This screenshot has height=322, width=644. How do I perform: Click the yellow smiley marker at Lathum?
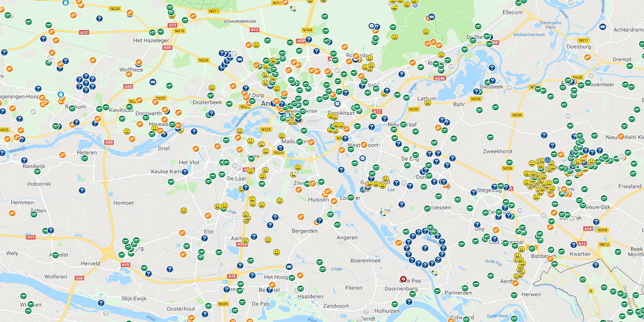pyautogui.click(x=428, y=103)
